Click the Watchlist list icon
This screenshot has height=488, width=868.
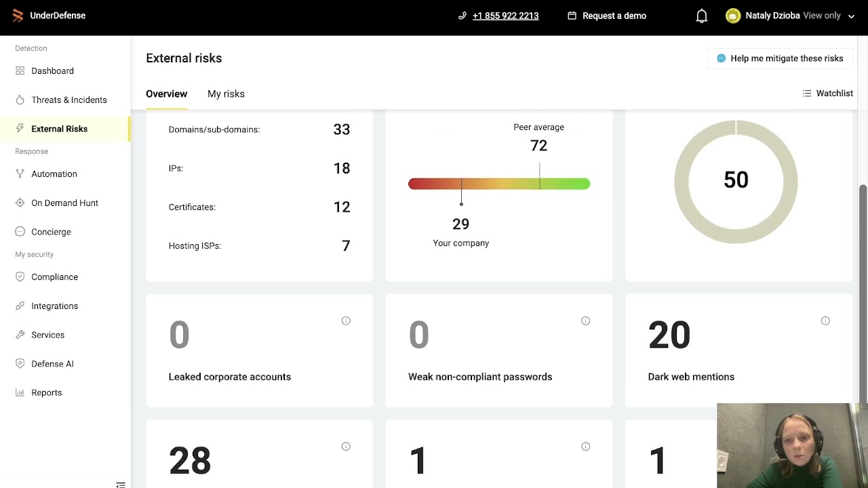click(807, 94)
